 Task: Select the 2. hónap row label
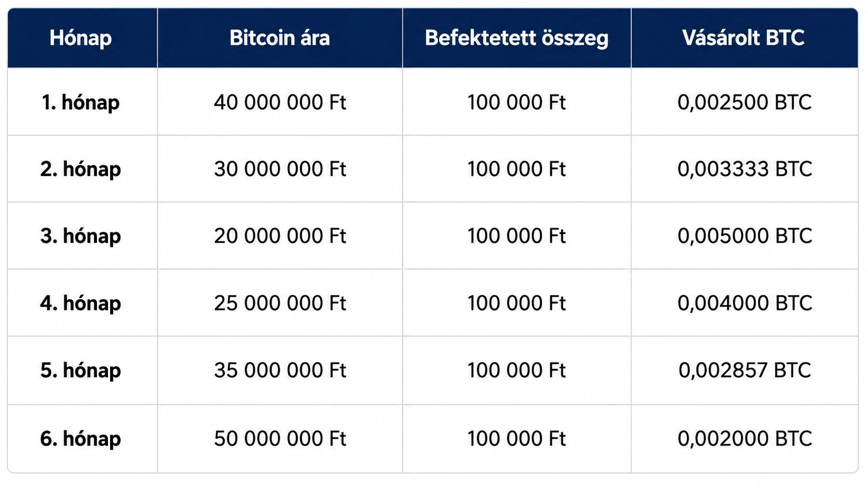click(x=80, y=169)
